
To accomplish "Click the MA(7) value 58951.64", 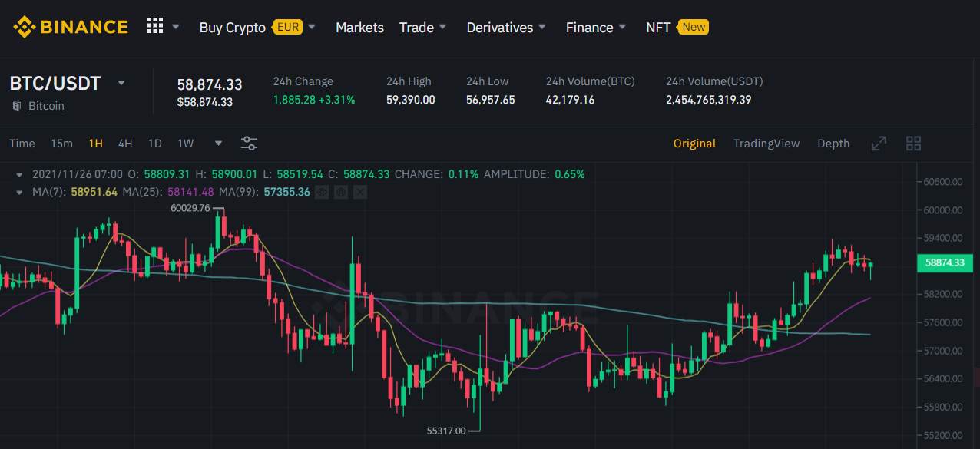I will click(94, 192).
